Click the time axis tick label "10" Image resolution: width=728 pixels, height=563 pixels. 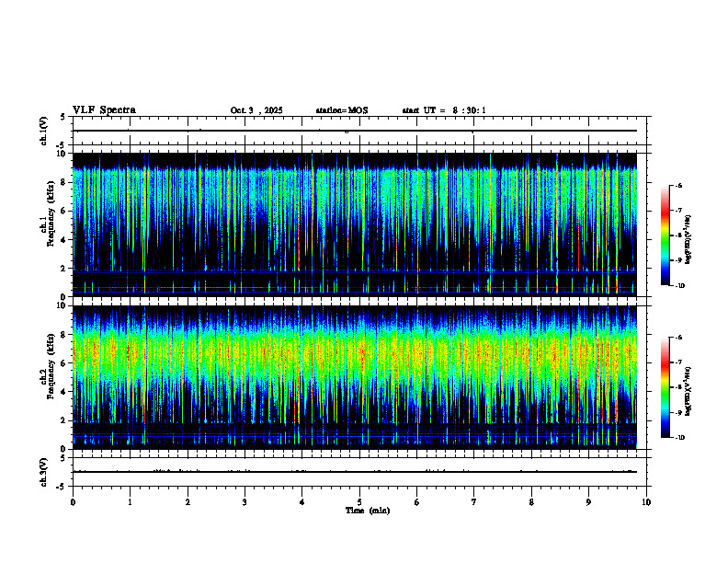[646, 502]
